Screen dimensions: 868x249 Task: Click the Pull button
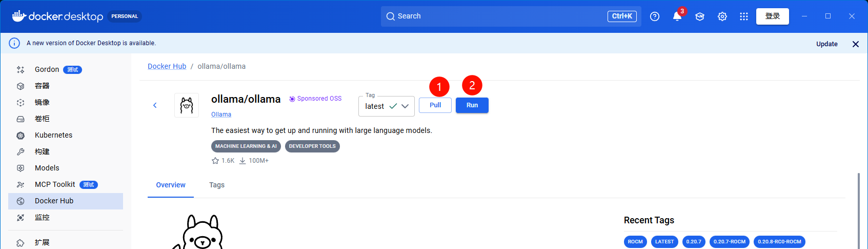click(435, 105)
